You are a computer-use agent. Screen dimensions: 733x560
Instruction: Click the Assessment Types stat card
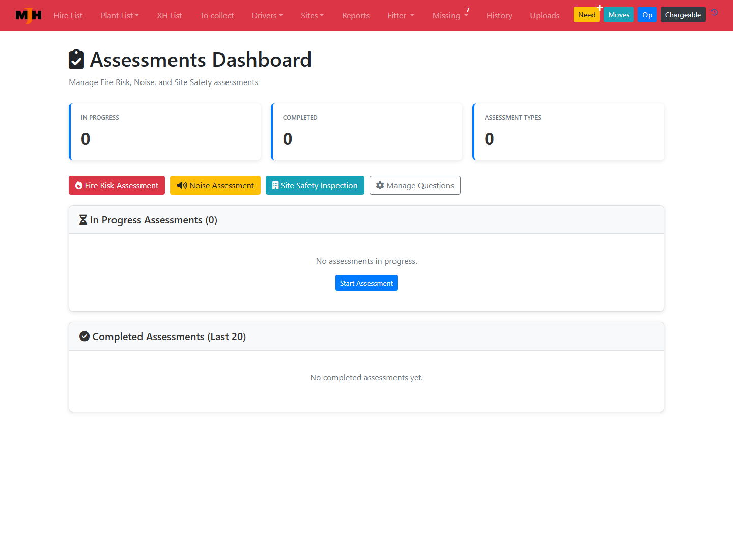(x=569, y=132)
